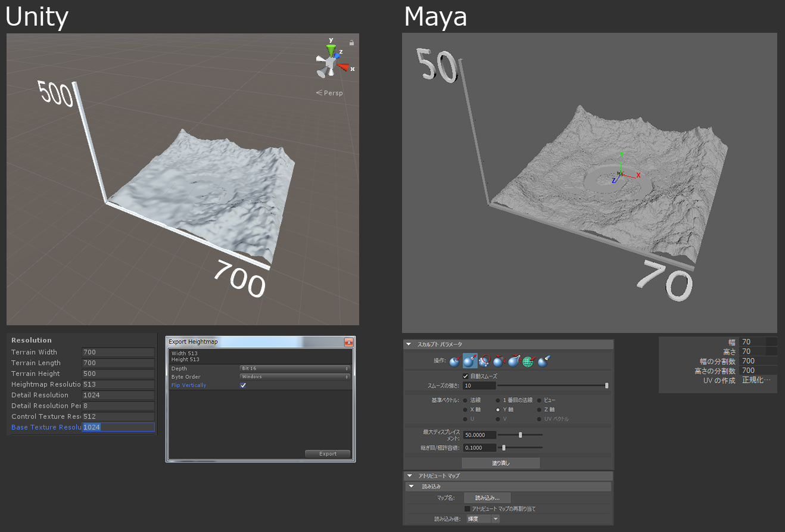Open the Depth dropdown showing Bit 16
Viewport: 785px width, 532px height.
coord(293,368)
